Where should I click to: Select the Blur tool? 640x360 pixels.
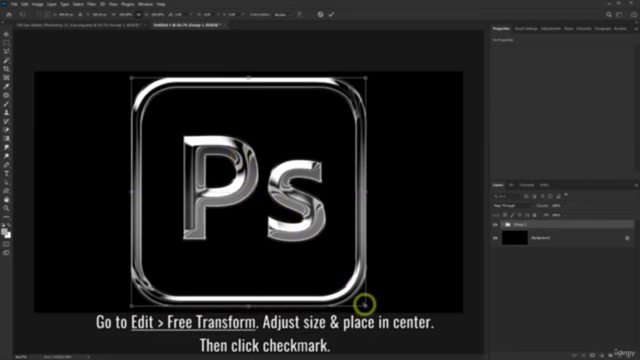point(7,147)
